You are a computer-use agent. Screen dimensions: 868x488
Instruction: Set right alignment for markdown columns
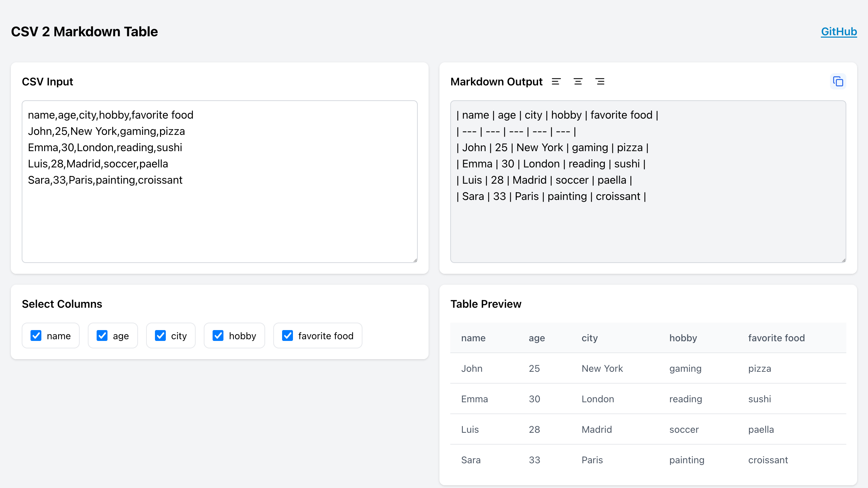tap(600, 81)
